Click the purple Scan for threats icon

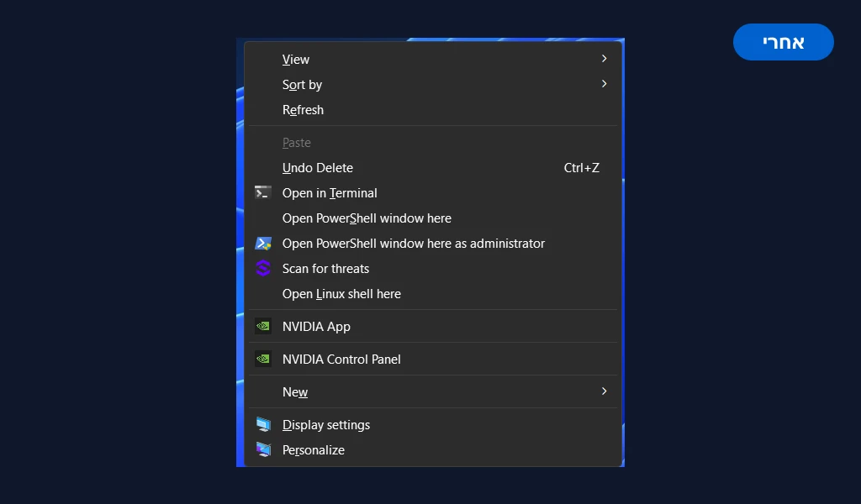[x=263, y=268]
